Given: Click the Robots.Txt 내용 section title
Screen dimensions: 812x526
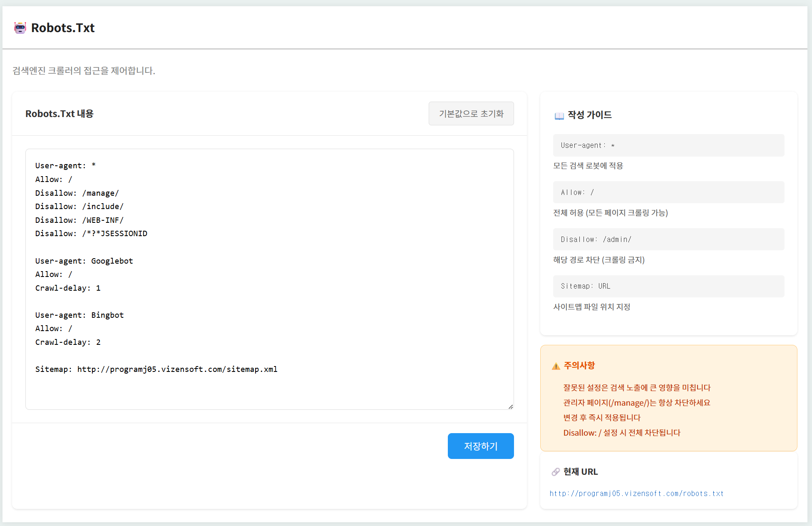Looking at the screenshot, I should click(60, 114).
